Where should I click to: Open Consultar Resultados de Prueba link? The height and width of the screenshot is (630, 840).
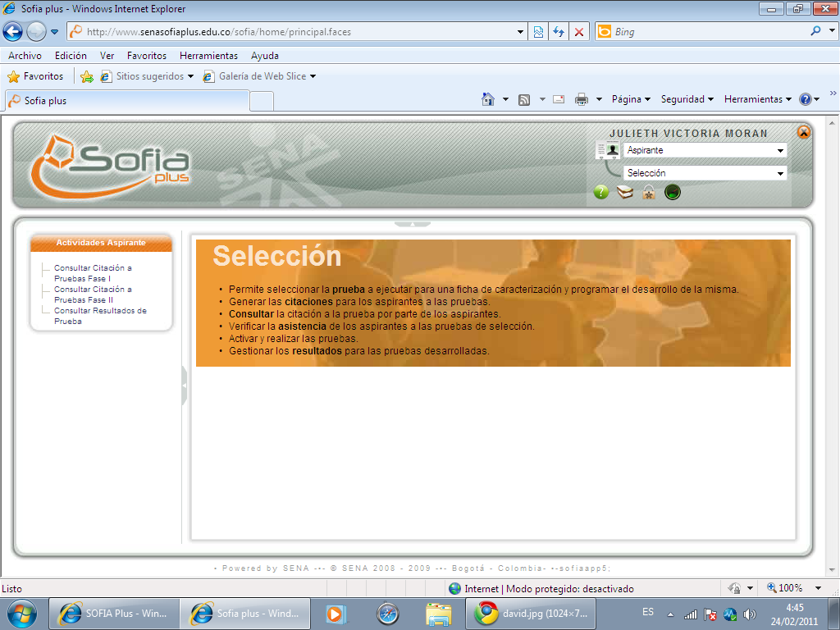98,317
